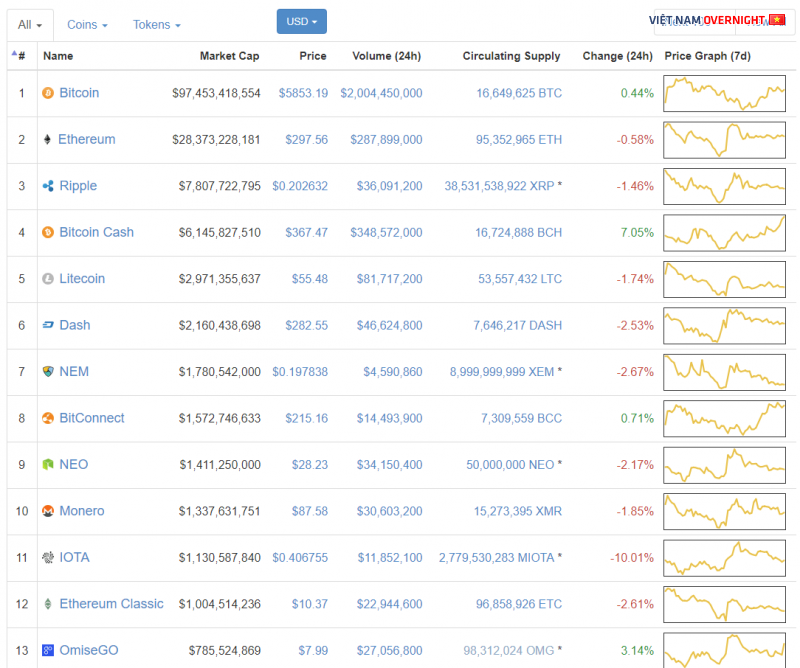This screenshot has width=800, height=668.
Task: Click the Monero logo icon
Action: pyautogui.click(x=48, y=511)
